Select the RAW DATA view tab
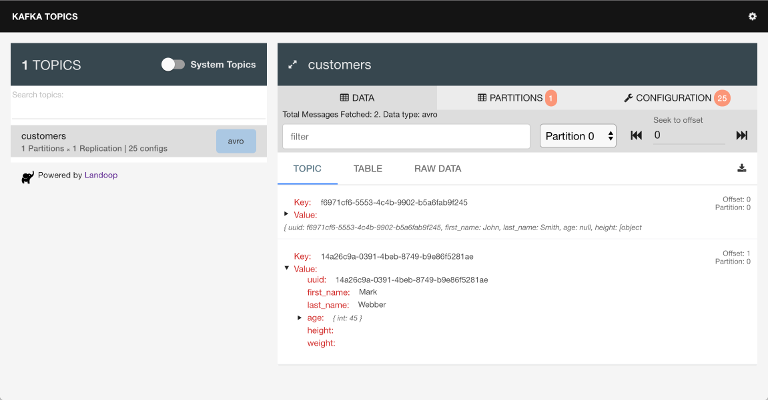This screenshot has height=400, width=768. (438, 169)
